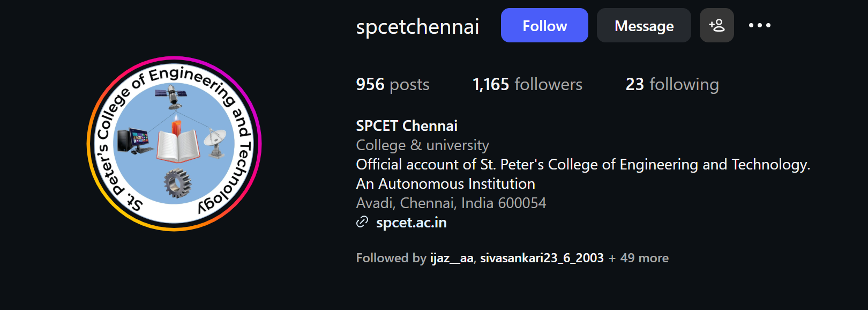Select the College & university category label
This screenshot has width=868, height=310.
[x=422, y=144]
